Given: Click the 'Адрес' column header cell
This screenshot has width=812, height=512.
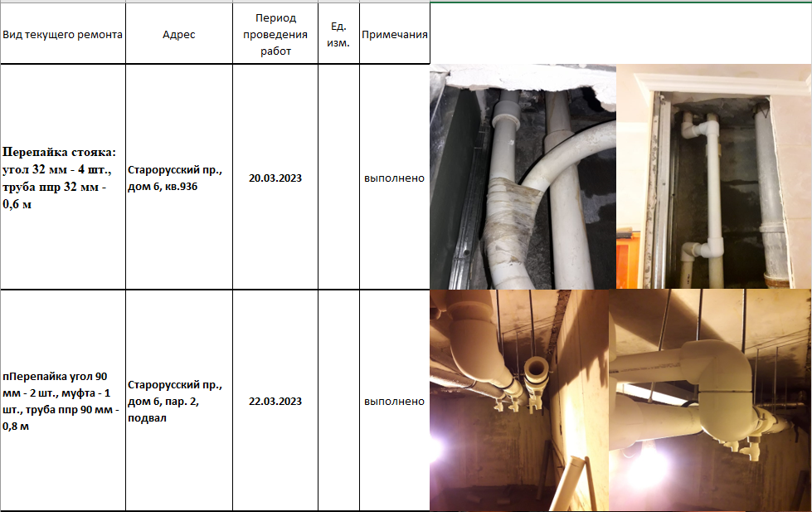Looking at the screenshot, I should pos(179,35).
